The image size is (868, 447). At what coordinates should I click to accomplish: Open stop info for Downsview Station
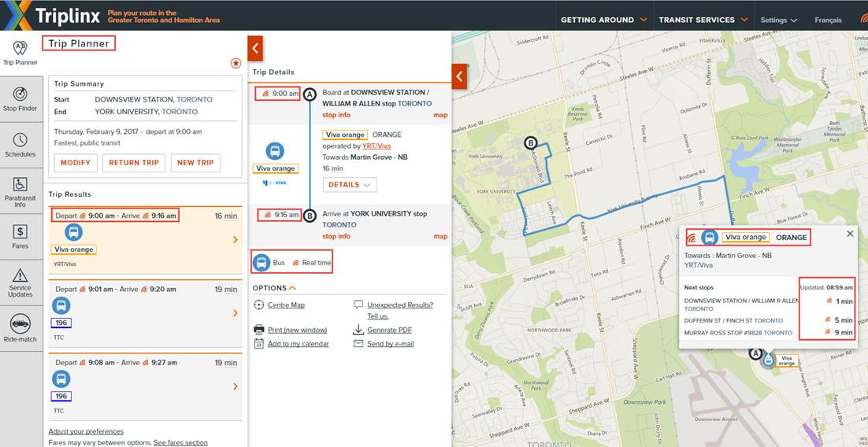(336, 115)
